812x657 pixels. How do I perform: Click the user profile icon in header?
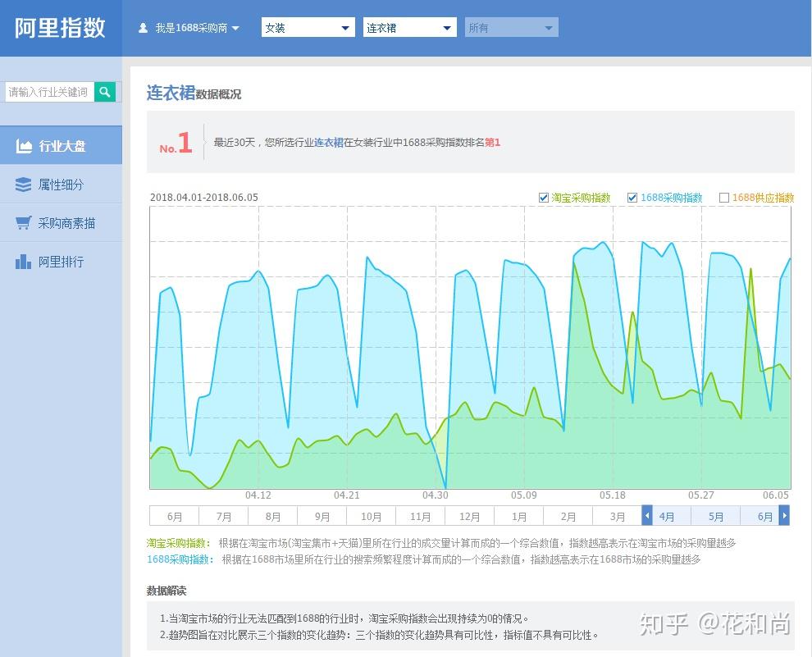[x=144, y=28]
